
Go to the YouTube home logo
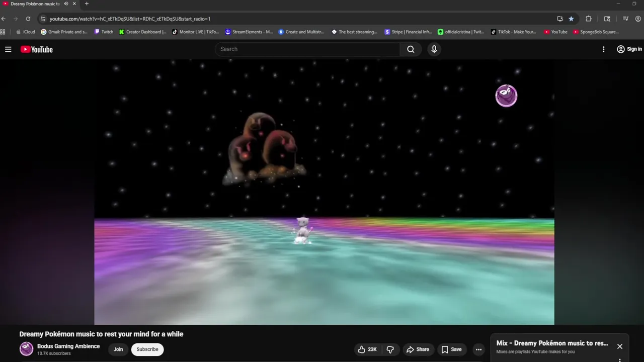[x=37, y=49]
